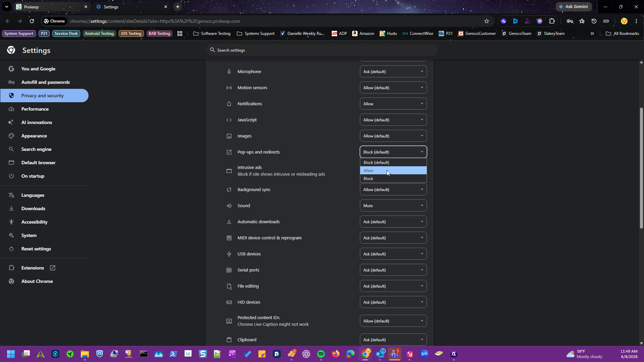Open the Extensions puzzle icon

click(552, 21)
